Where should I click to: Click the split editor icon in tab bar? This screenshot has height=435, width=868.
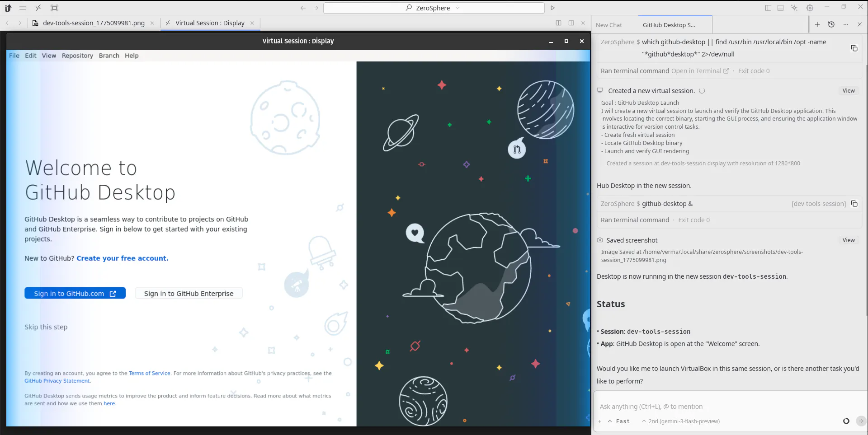pos(558,23)
